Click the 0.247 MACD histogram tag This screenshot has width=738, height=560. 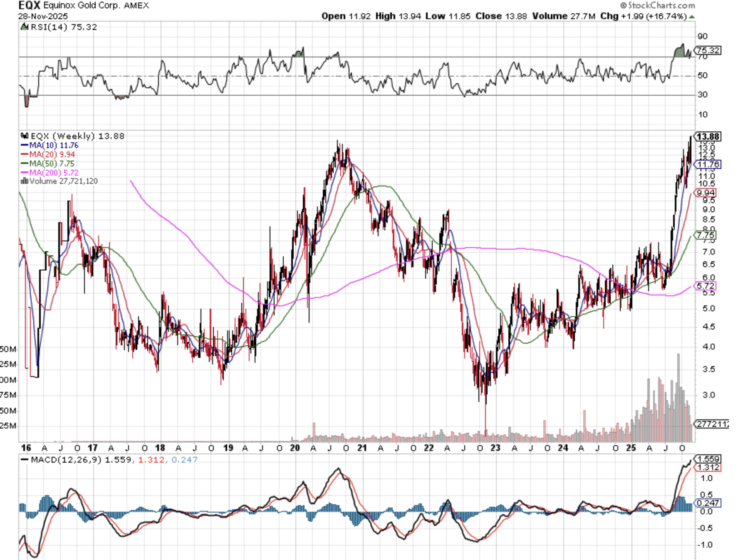tap(708, 503)
